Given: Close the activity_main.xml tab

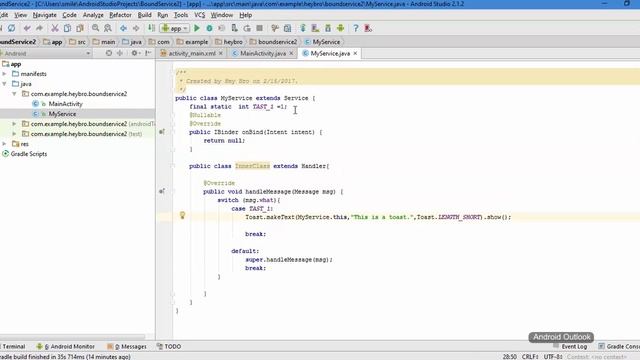Looking at the screenshot, I should (x=221, y=53).
